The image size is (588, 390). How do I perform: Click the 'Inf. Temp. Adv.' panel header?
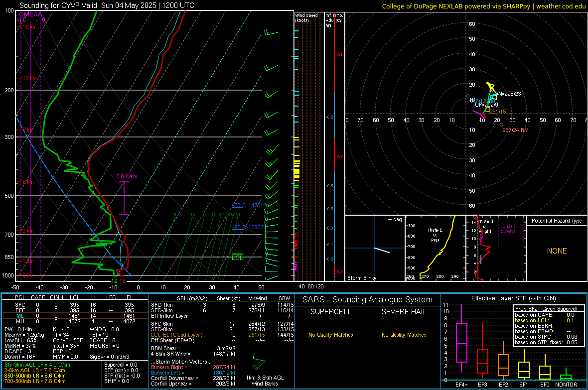tap(334, 20)
